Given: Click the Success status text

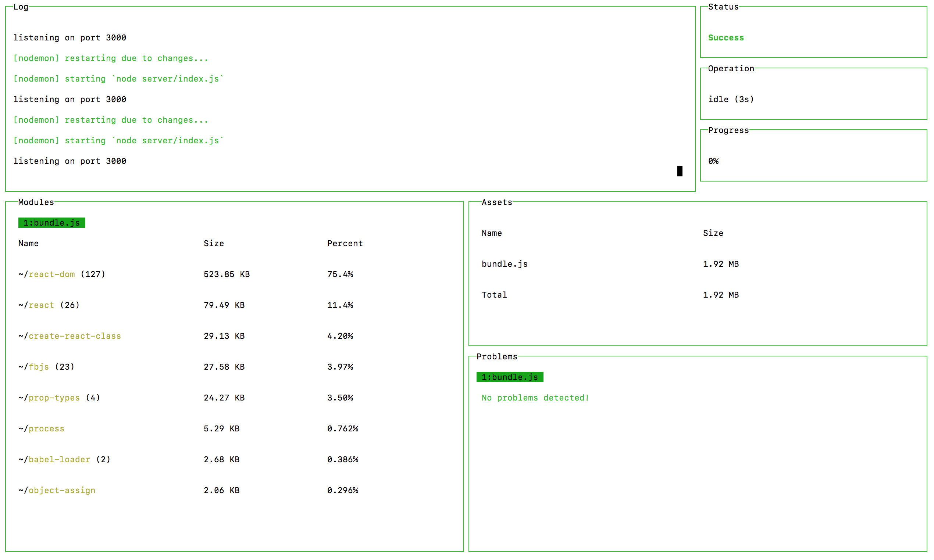Looking at the screenshot, I should tap(726, 38).
